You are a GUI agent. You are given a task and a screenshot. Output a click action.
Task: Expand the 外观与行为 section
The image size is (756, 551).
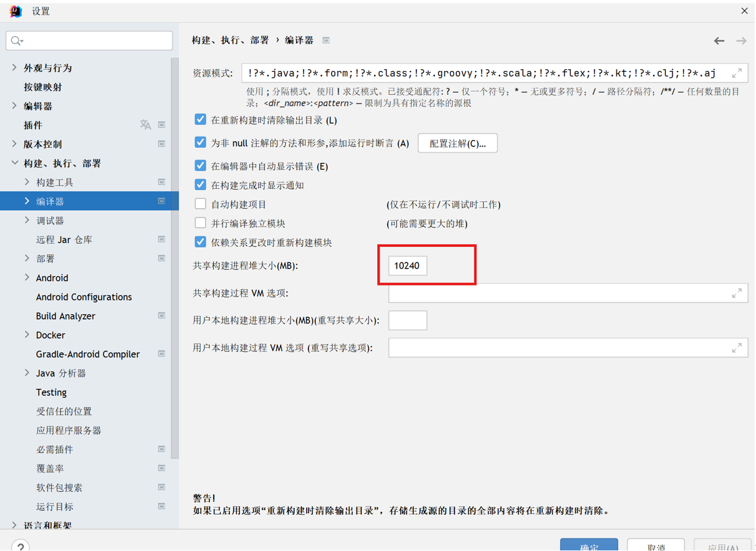pos(14,67)
